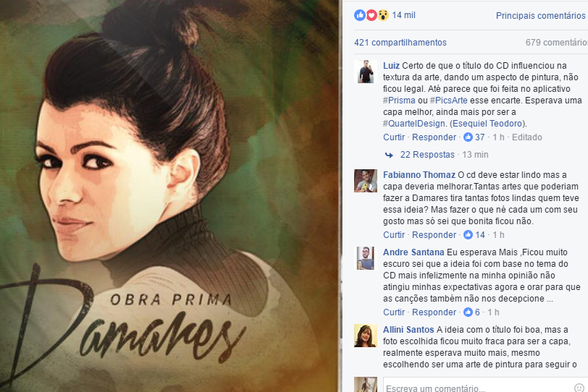Click Curtir under Luiz's comment

tap(394, 137)
